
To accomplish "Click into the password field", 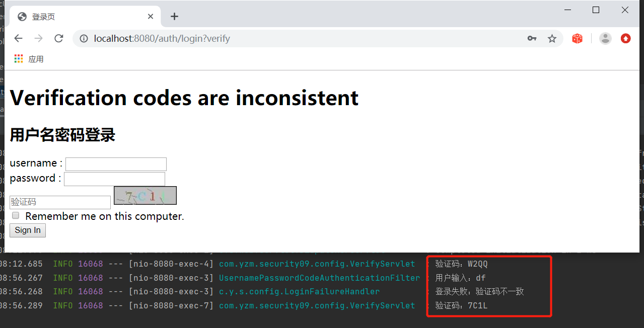I will [114, 179].
